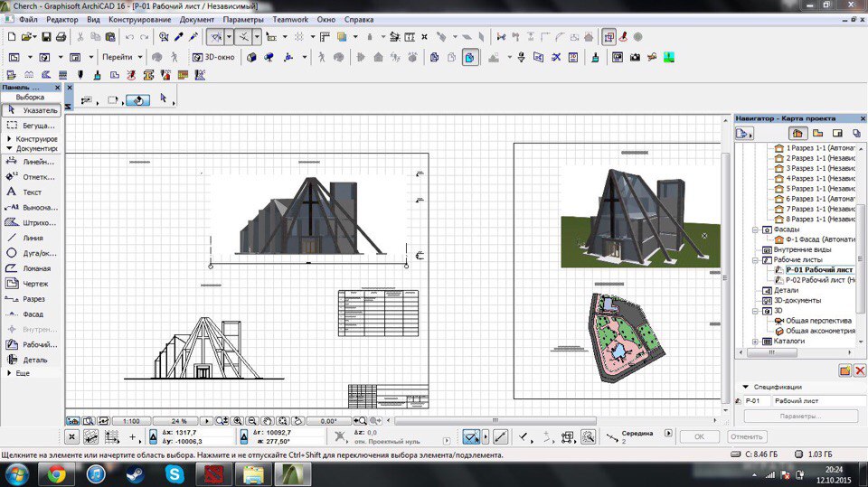Click the Print icon in the toolbar

click(61, 37)
